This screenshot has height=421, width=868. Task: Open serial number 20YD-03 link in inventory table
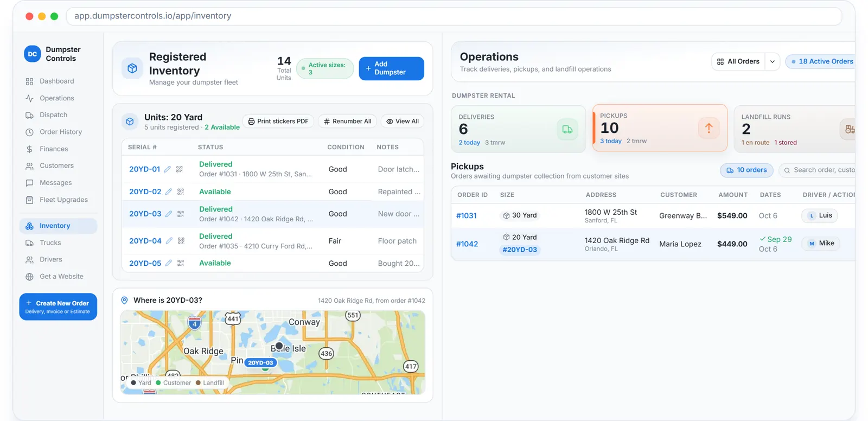145,214
